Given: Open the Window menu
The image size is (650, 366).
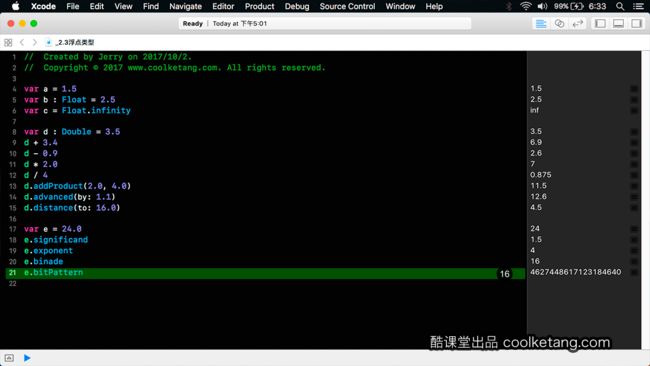Looking at the screenshot, I should click(400, 6).
